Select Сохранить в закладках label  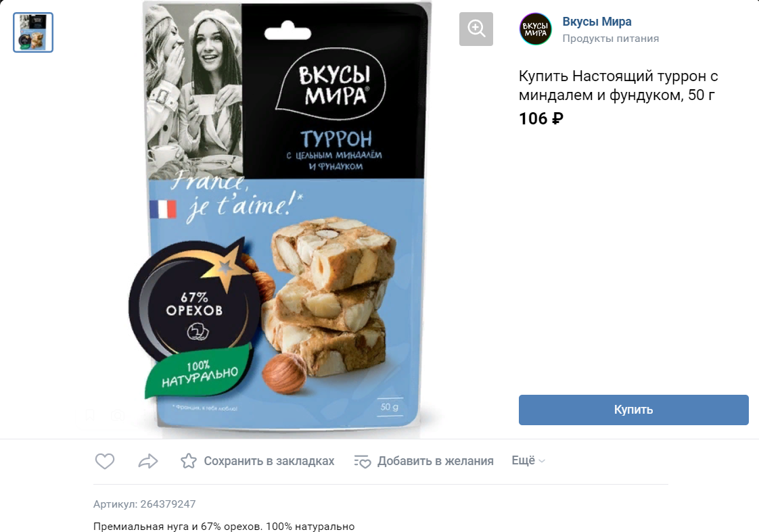[x=269, y=461]
